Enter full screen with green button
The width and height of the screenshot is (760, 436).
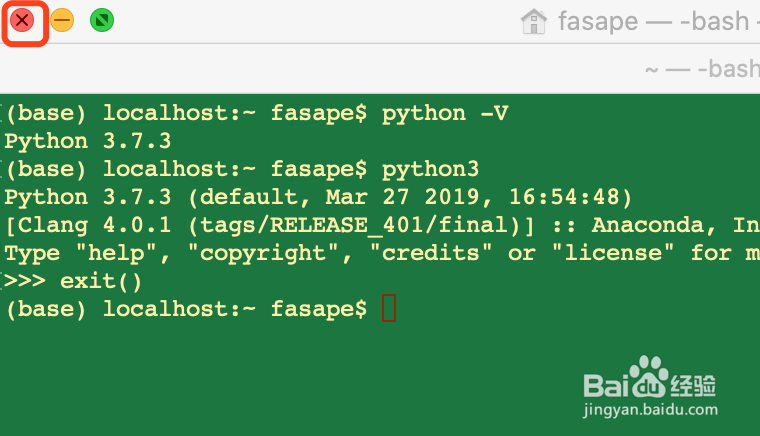(101, 20)
